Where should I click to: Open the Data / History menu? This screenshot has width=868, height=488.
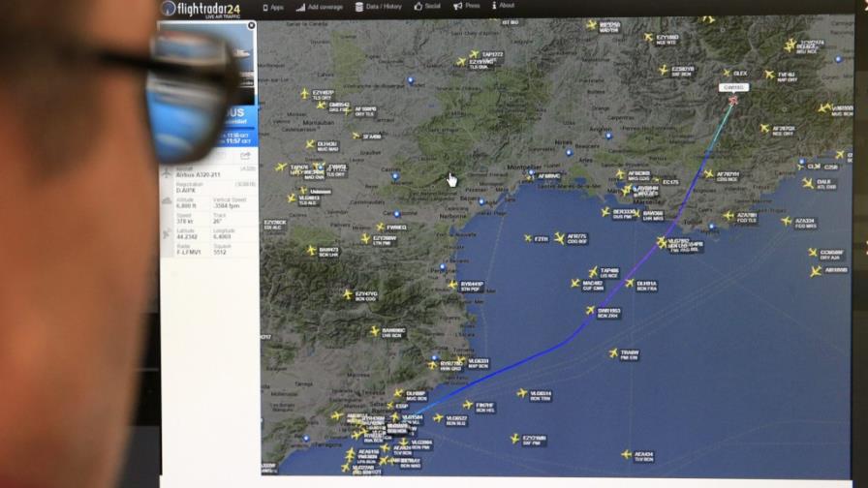point(379,7)
